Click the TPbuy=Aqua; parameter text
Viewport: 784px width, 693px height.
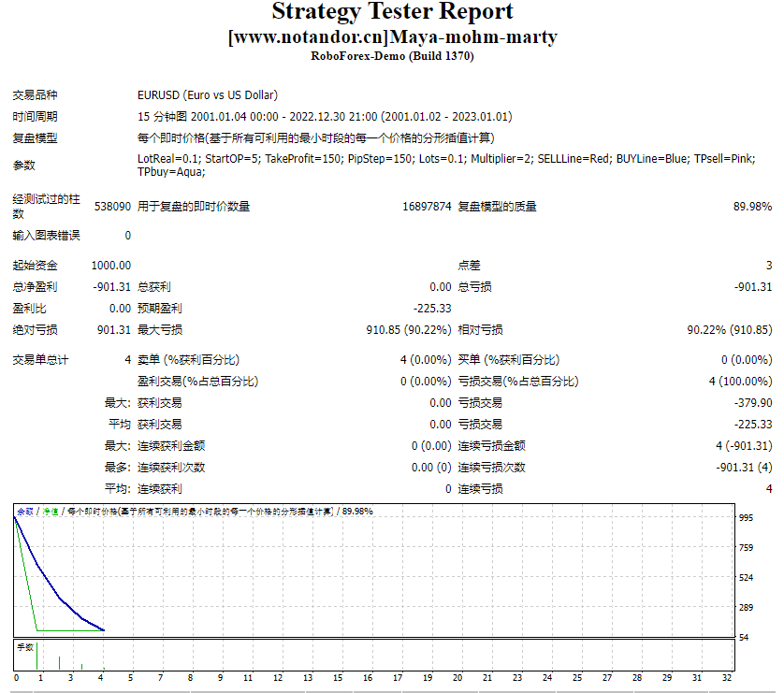pos(171,172)
